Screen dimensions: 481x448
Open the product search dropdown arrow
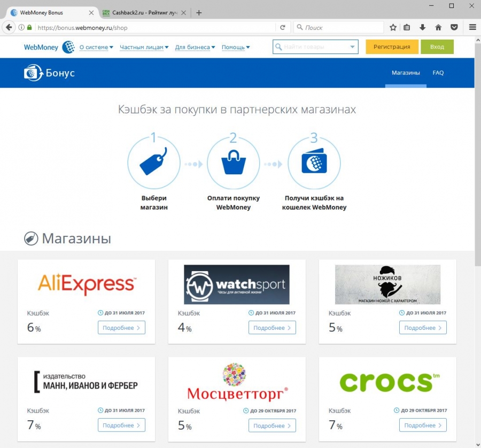coord(353,47)
